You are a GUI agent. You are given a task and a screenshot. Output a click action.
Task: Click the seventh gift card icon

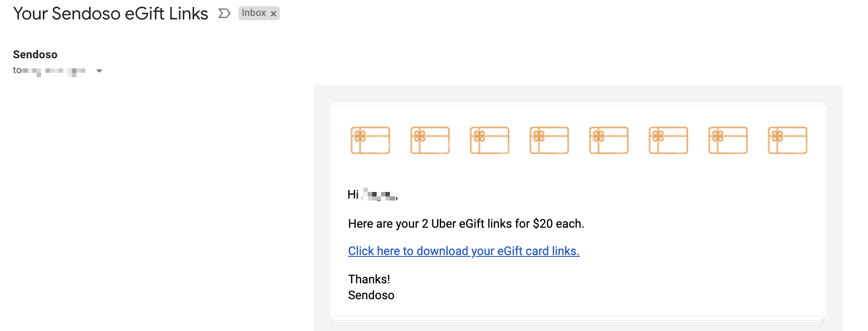pyautogui.click(x=728, y=140)
